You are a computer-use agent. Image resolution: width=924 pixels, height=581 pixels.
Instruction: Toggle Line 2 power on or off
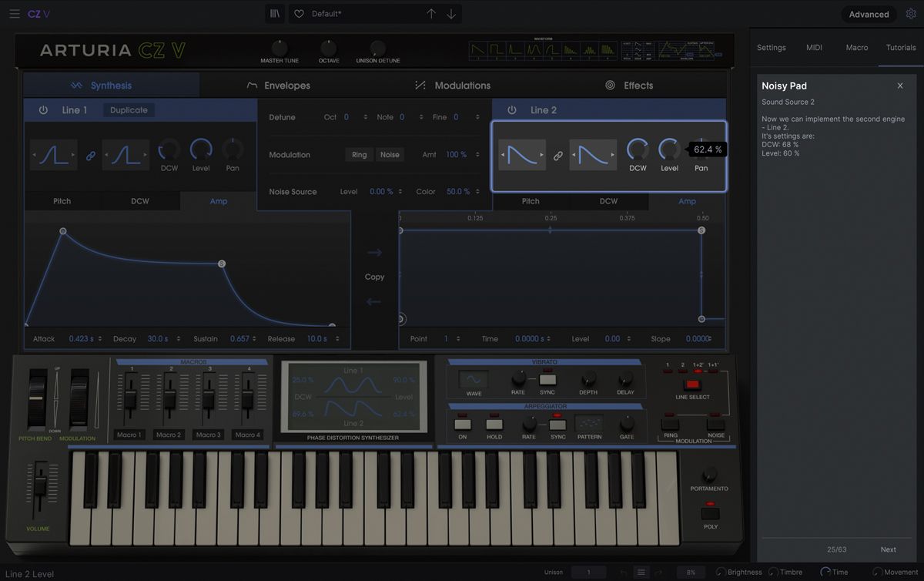point(512,110)
